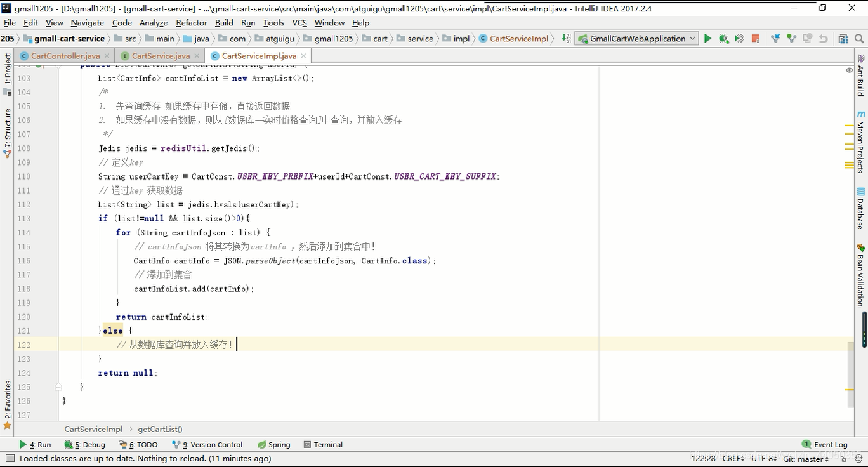Switch to CartController.java tab
This screenshot has width=868, height=467.
(65, 56)
